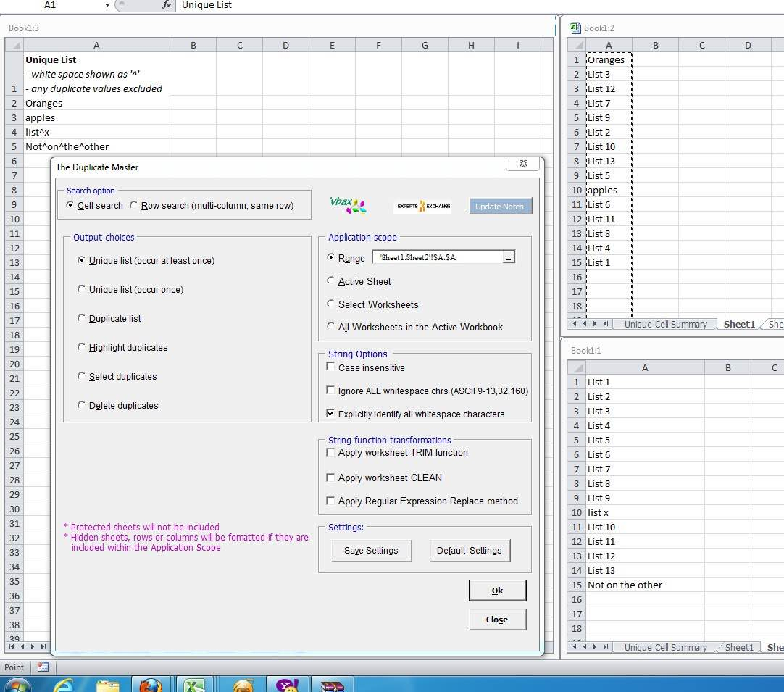784x692 pixels.
Task: Open the Name Box dropdown arrow
Action: 107,6
